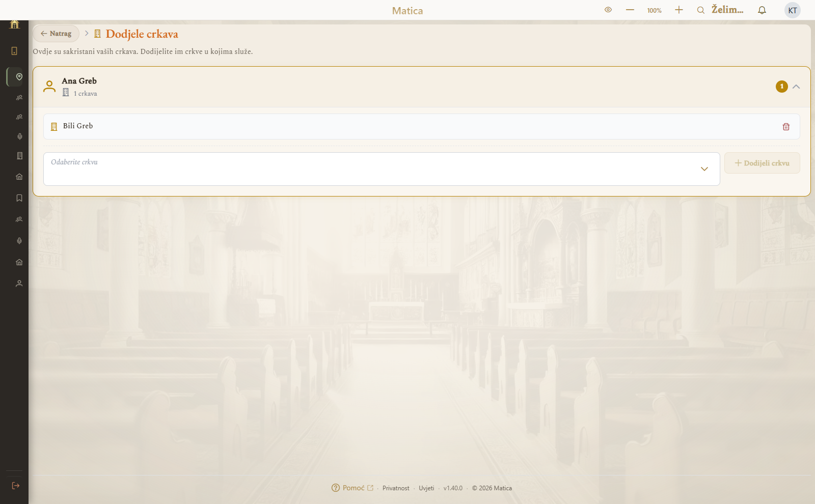The height and width of the screenshot is (504, 815).
Task: Go back with the Natrag button
Action: click(56, 34)
